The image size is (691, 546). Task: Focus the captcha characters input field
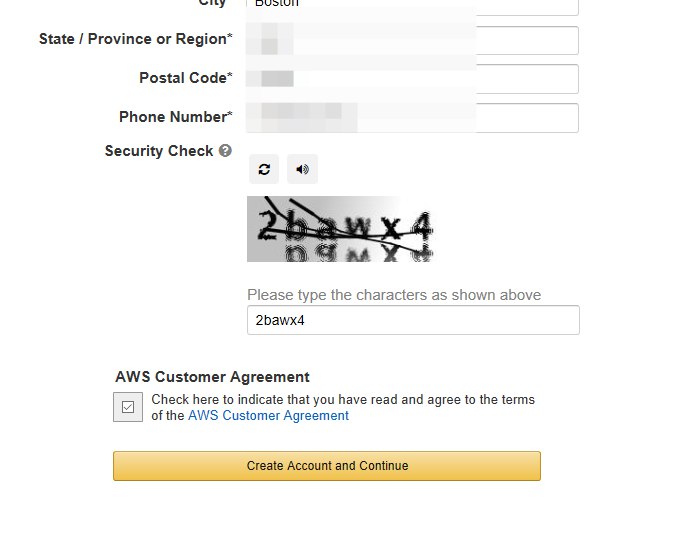(413, 320)
